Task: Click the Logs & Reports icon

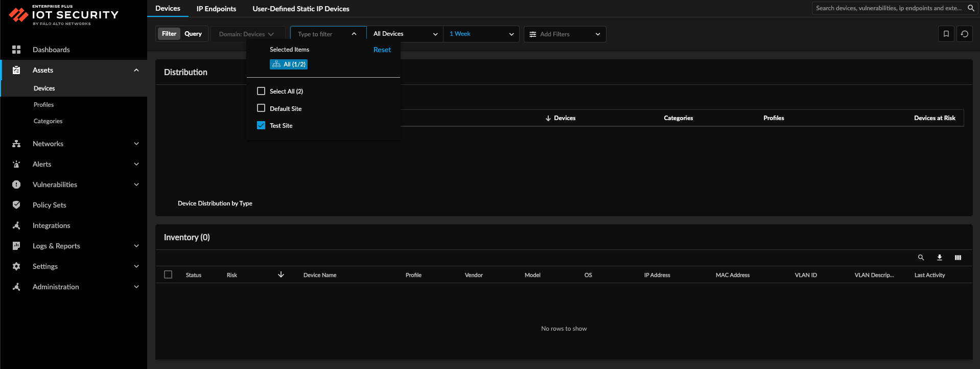Action: 16,246
